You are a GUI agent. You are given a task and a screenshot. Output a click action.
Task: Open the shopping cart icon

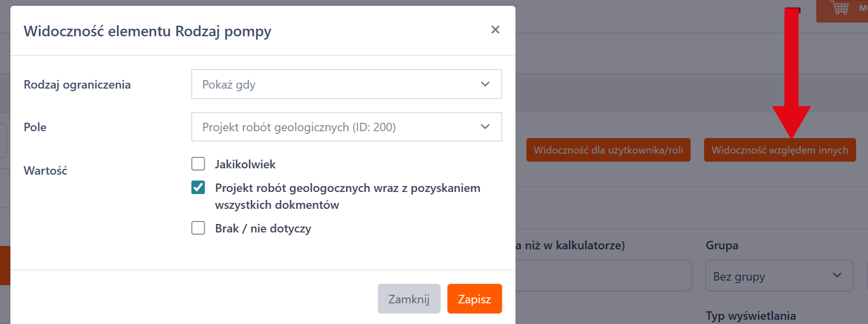pyautogui.click(x=839, y=8)
